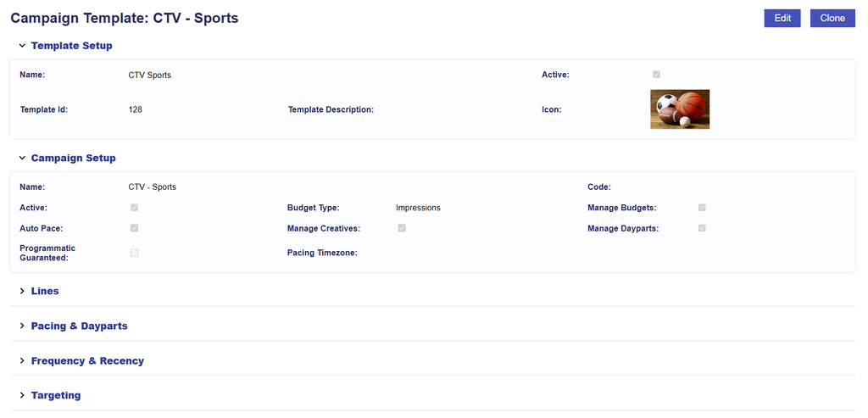Toggle the Auto Pace checkbox
This screenshot has width=868, height=418.
134,228
